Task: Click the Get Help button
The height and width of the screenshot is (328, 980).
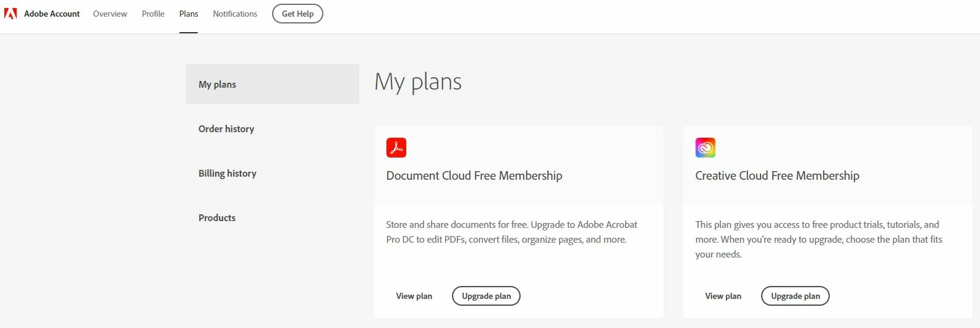Action: [x=297, y=14]
